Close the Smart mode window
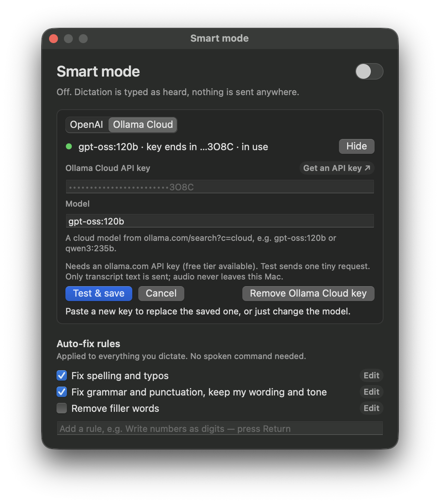Screen dimensions: 440x504 54,39
